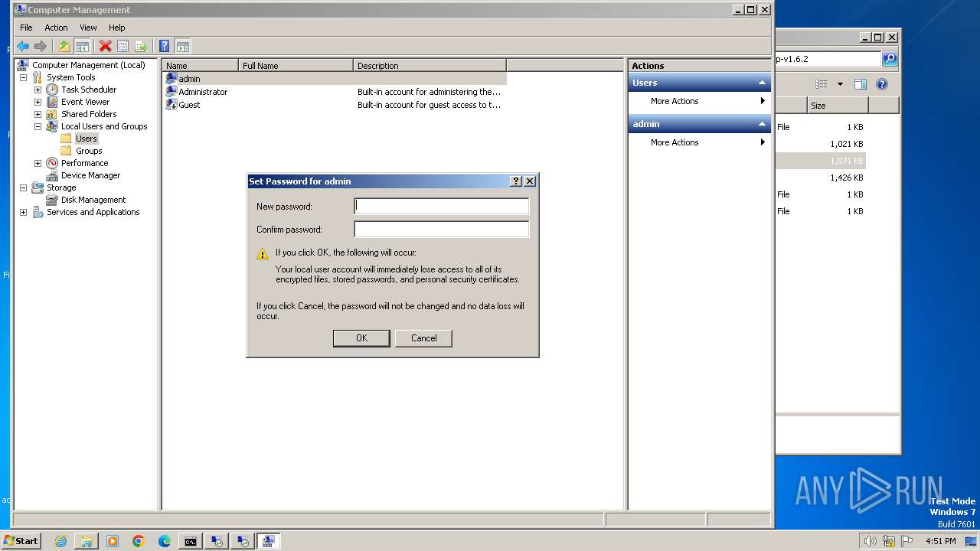Open Microsoft Edge from the taskbar
980x551 pixels.
(x=165, y=541)
